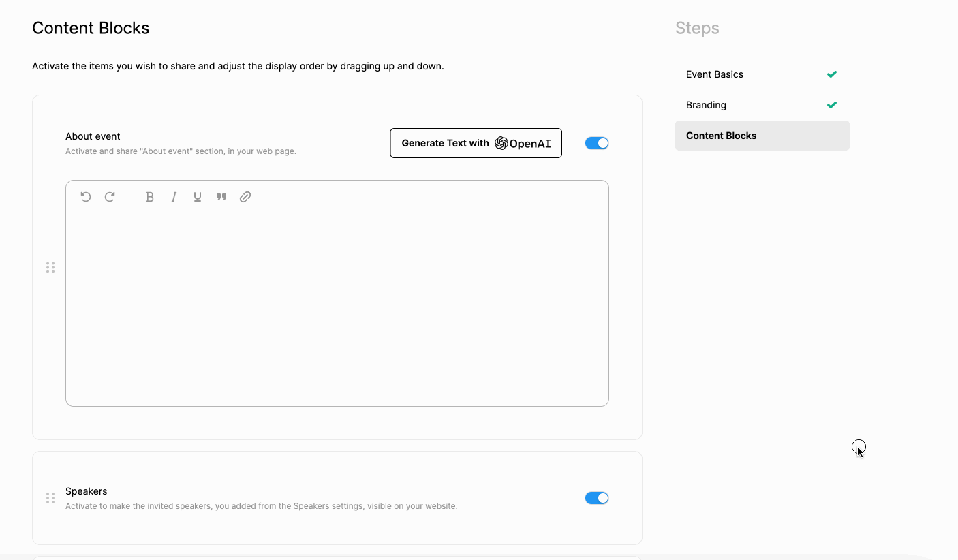The image size is (958, 560).
Task: Select the Content Blocks step
Action: click(721, 136)
